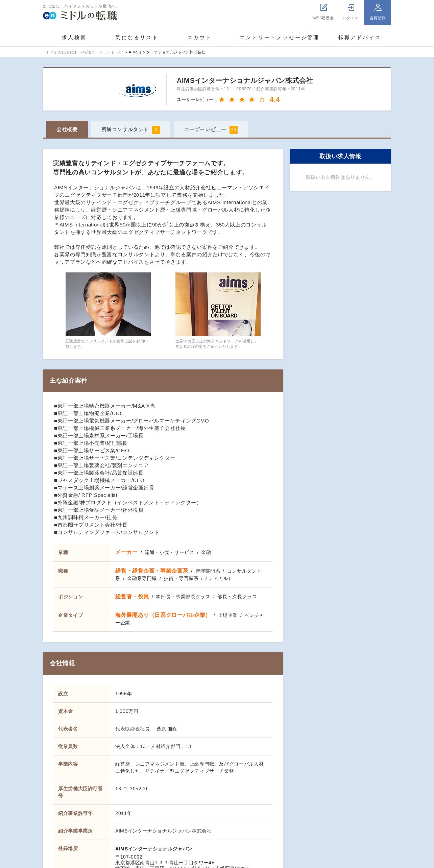Open the WEB履歴書 pencil icon
The width and height of the screenshot is (434, 868).
[x=323, y=7]
